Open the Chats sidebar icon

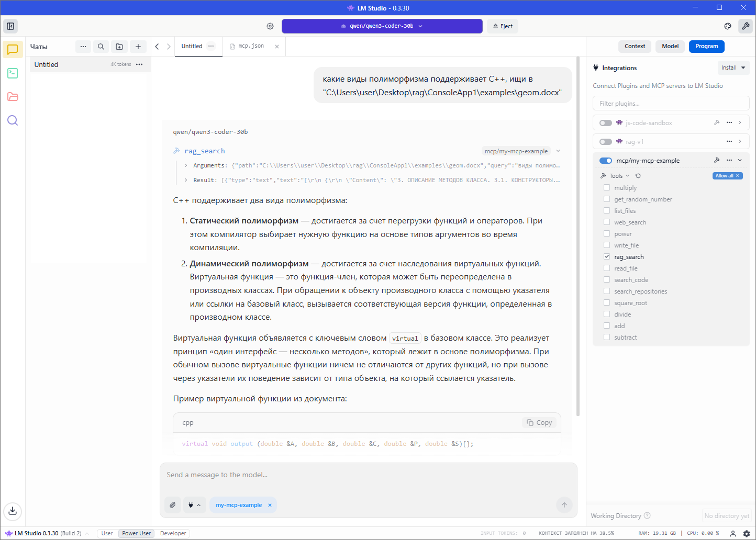pyautogui.click(x=12, y=50)
